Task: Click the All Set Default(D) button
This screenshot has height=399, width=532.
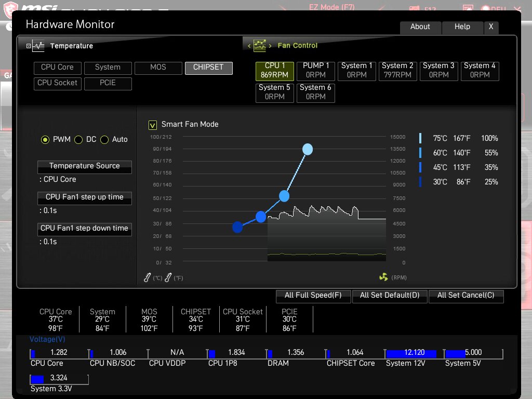Action: pos(390,296)
